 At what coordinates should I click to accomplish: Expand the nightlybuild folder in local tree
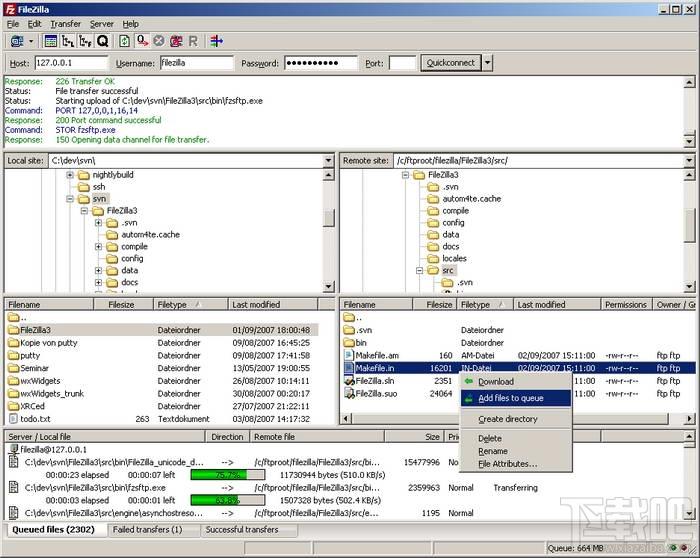[x=70, y=175]
